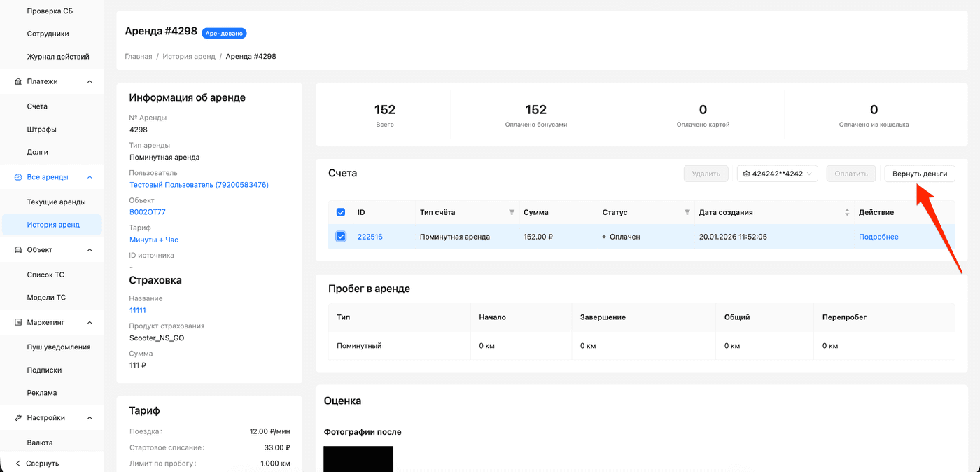Click the Маркетинг section icon
Viewport: 980px width, 472px height.
coord(18,323)
